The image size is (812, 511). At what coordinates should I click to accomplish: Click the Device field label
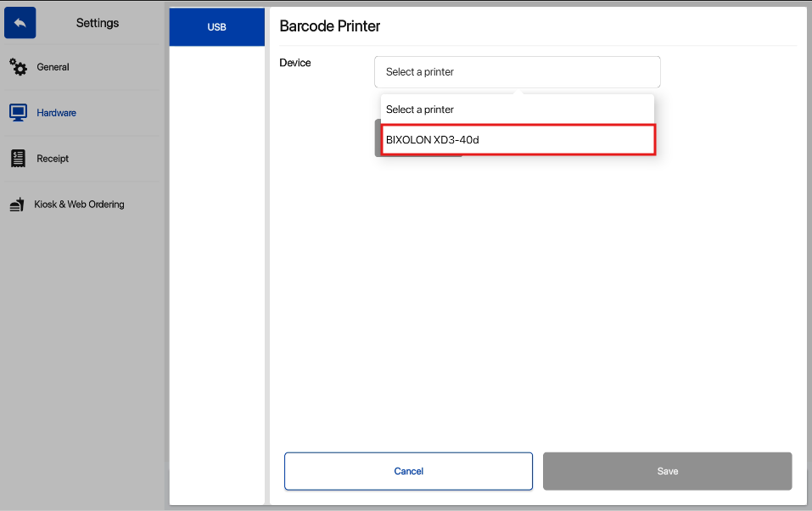[295, 63]
